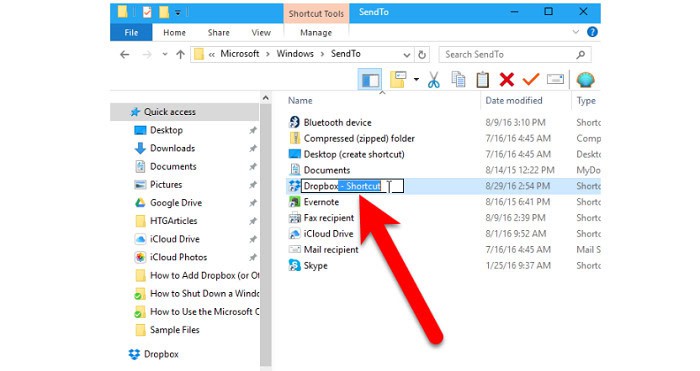Expand the ribbon using the chevron
The image size is (700, 371).
[x=575, y=32]
